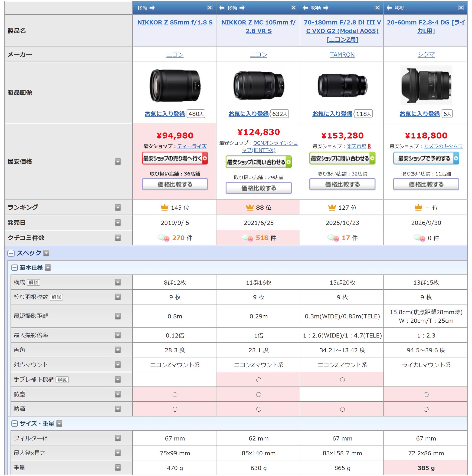Image resolution: width=472 pixels, height=476 pixels.
Task: Open 楽天市場 cheapest shop link
Action: coord(357,146)
